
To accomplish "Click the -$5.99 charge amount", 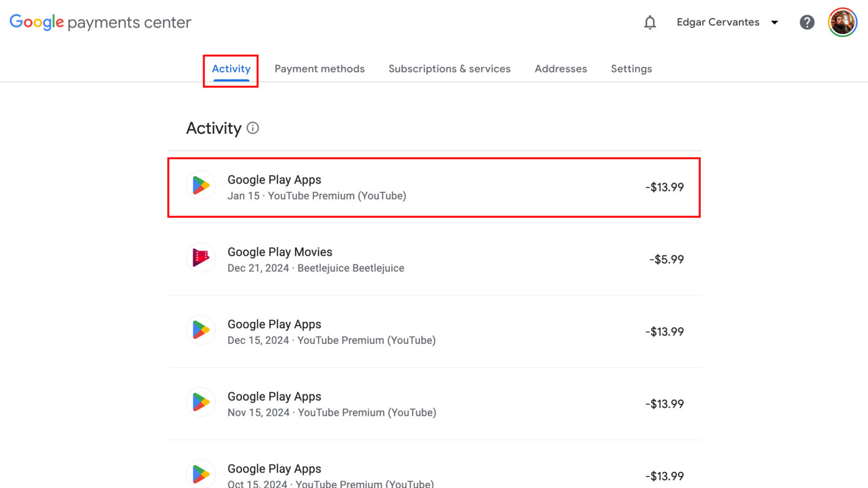I will [x=666, y=259].
